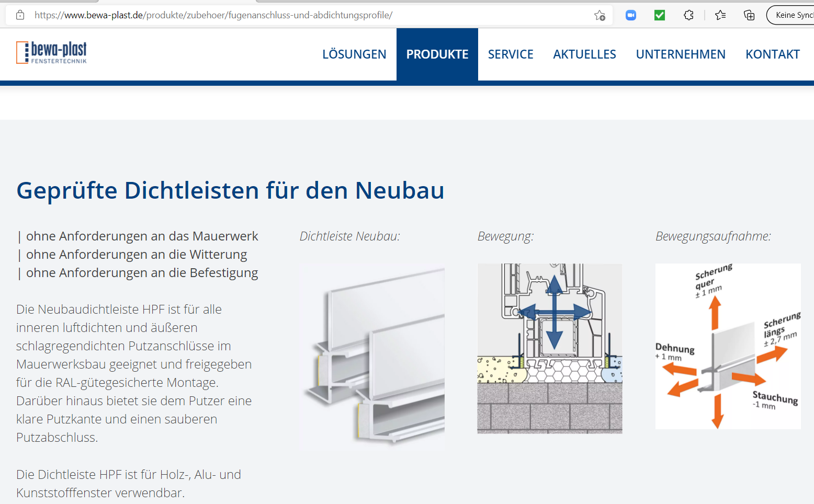Select the PRODUKTE navigation tab
This screenshot has width=814, height=504.
click(x=437, y=54)
